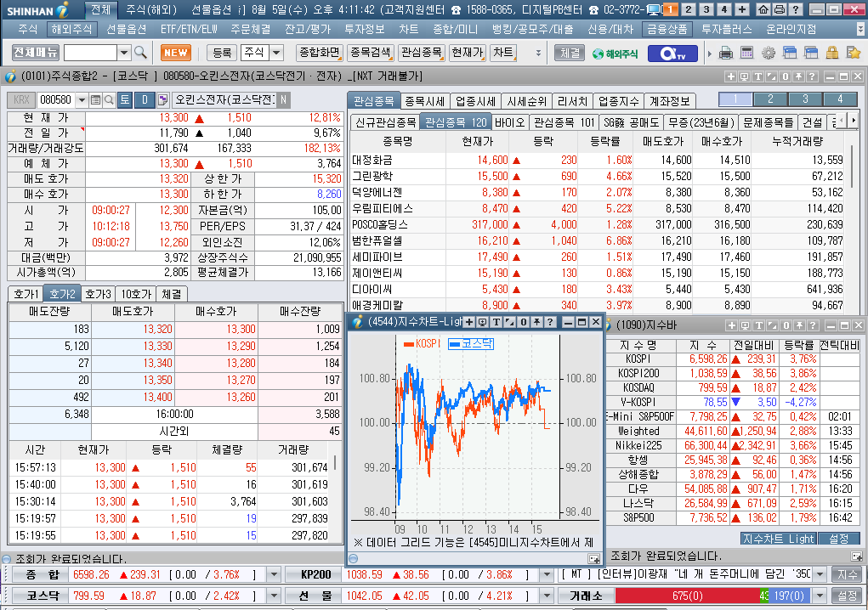Open the news headline ticker dropdown
Screen dimensions: 868x610
(820, 575)
